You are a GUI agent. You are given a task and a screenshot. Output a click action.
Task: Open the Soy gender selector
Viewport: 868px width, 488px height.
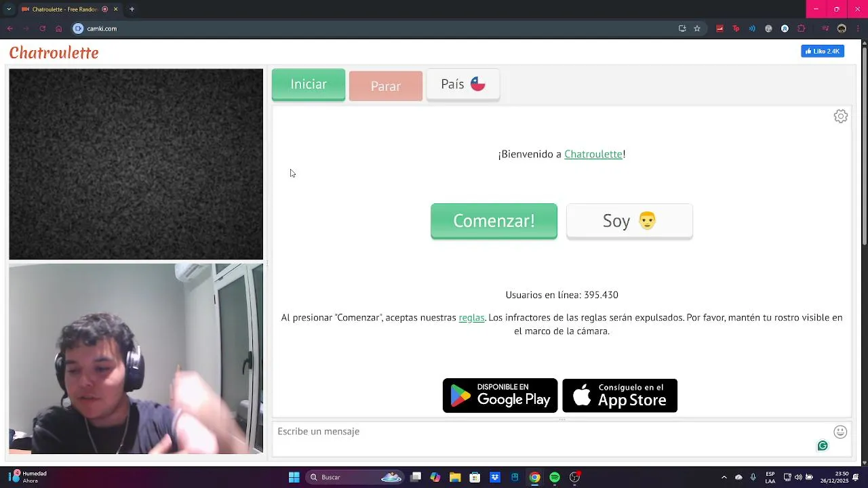coord(629,221)
